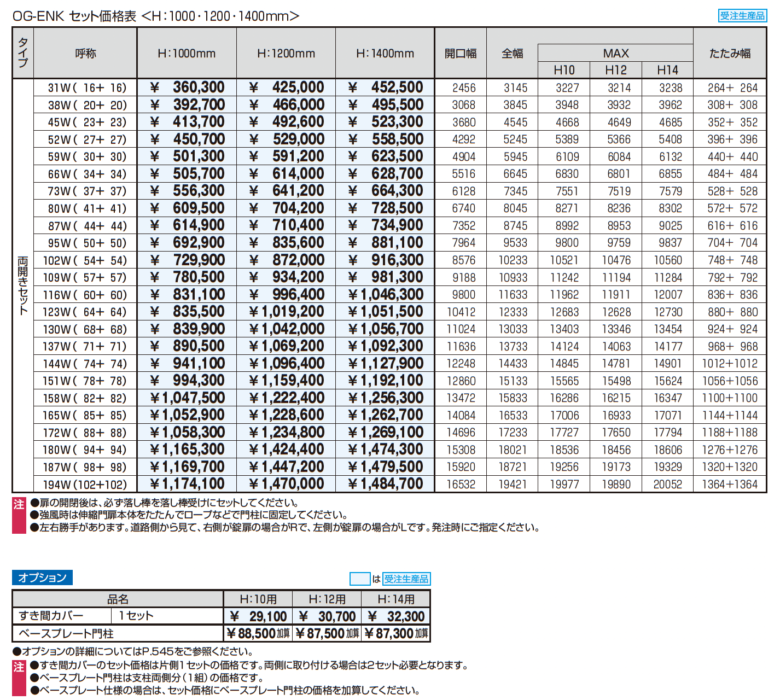The image size is (780, 700).
Task: Select row name "102W( 54+ 54)"
Action: pyautogui.click(x=85, y=260)
